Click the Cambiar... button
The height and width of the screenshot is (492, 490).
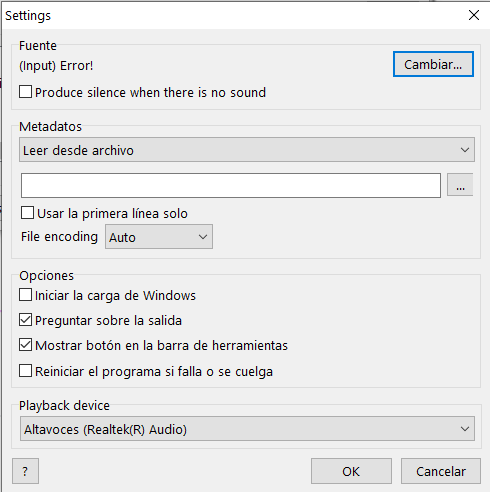[x=433, y=64]
